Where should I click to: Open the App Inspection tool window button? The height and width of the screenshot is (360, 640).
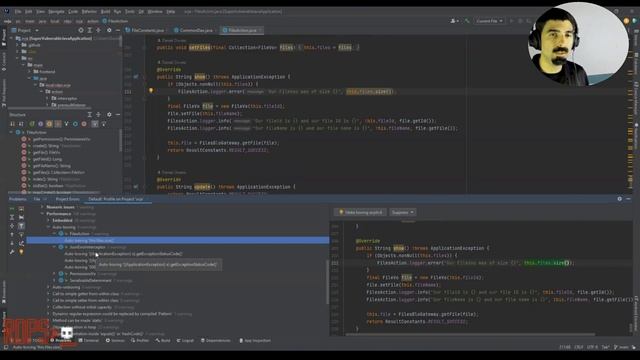click(255, 340)
